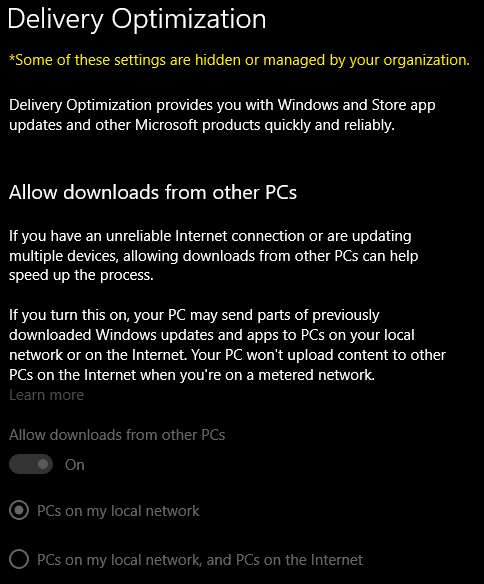Click the If you turn this on paragraph
The image size is (484, 584).
click(x=227, y=345)
